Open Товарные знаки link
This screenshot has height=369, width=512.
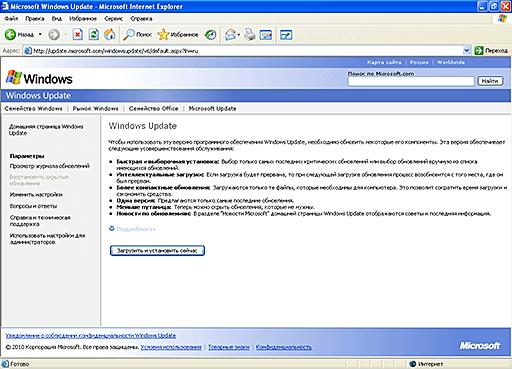tap(229, 347)
